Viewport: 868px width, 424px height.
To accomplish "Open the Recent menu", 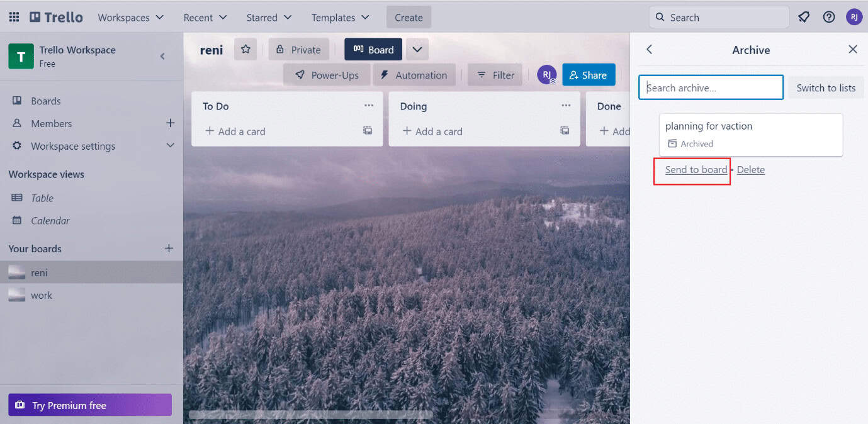I will pos(205,18).
